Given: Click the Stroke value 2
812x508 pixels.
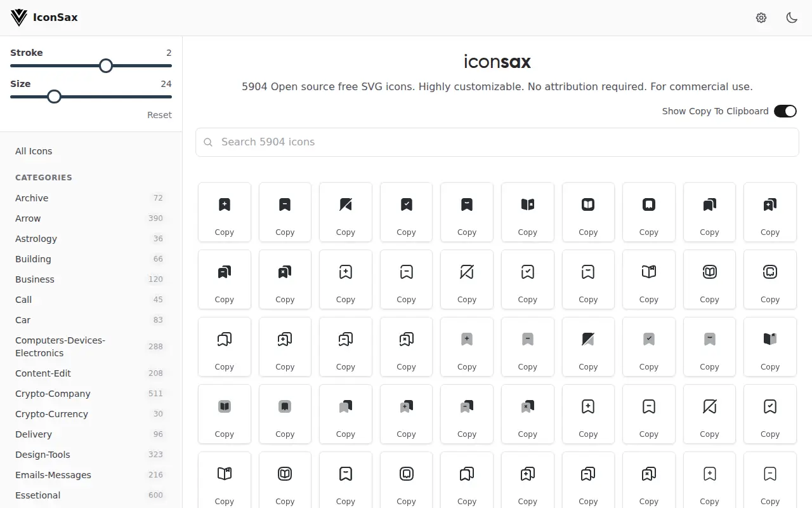Looking at the screenshot, I should tap(169, 53).
